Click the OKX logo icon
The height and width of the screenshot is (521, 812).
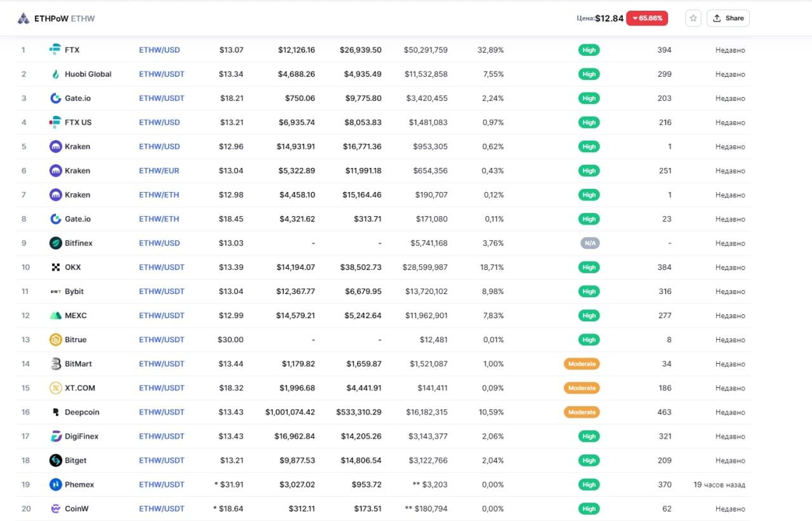pos(55,267)
